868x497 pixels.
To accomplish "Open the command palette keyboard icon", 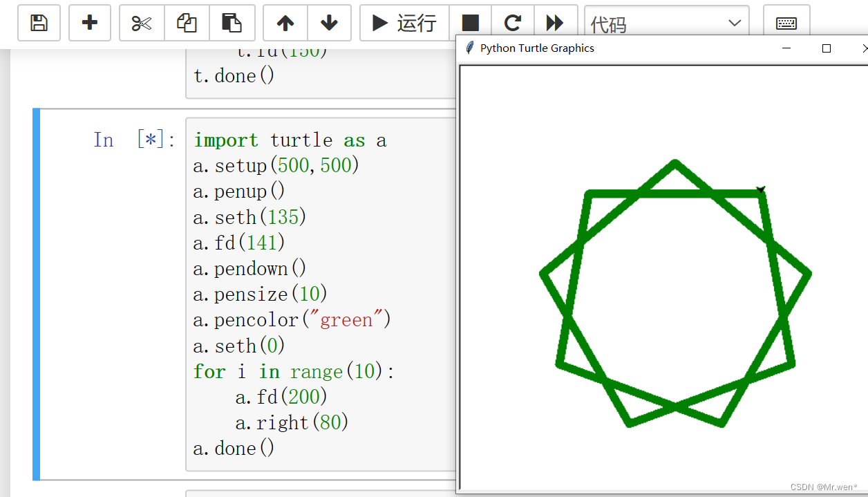I will [x=787, y=23].
